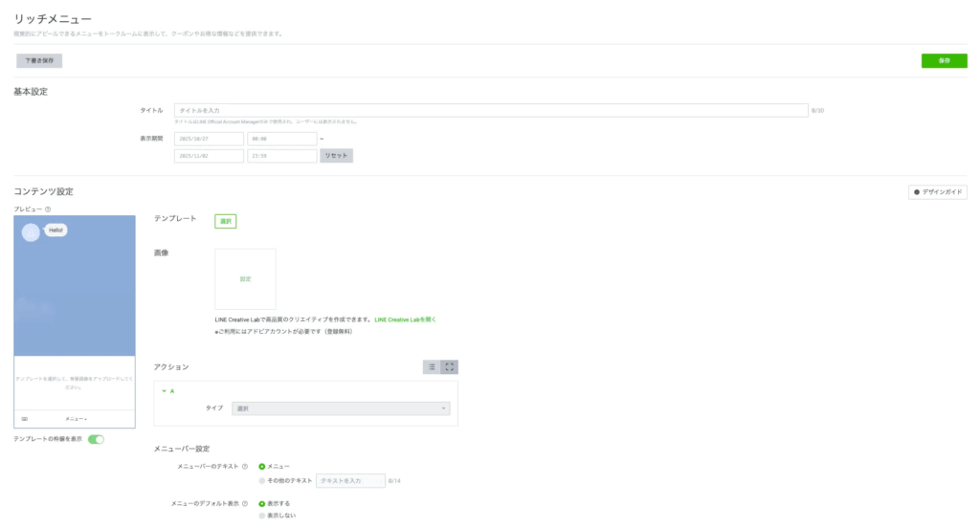This screenshot has height=528, width=980.
Task: Click the 保存 save button
Action: [944, 60]
